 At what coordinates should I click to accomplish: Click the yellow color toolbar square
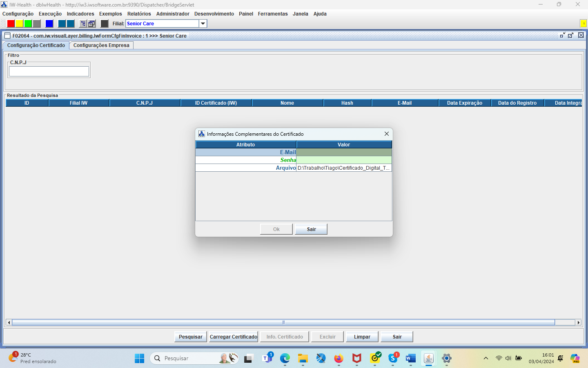(x=20, y=24)
